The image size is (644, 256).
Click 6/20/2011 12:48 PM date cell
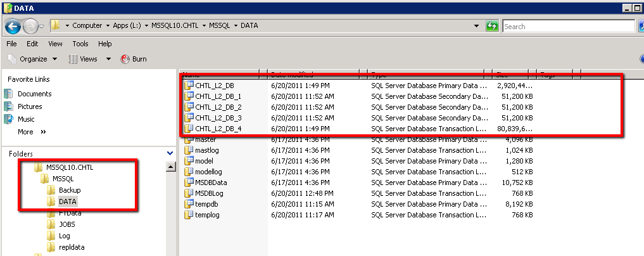click(302, 193)
